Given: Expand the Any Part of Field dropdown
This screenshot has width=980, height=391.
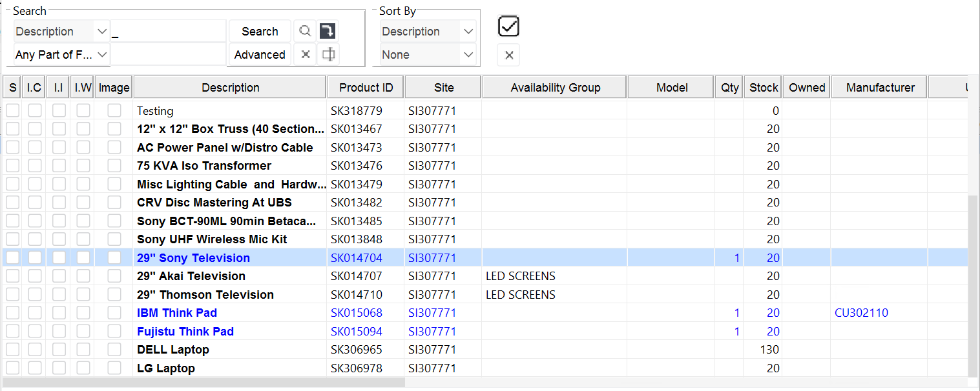Looking at the screenshot, I should coord(101,55).
